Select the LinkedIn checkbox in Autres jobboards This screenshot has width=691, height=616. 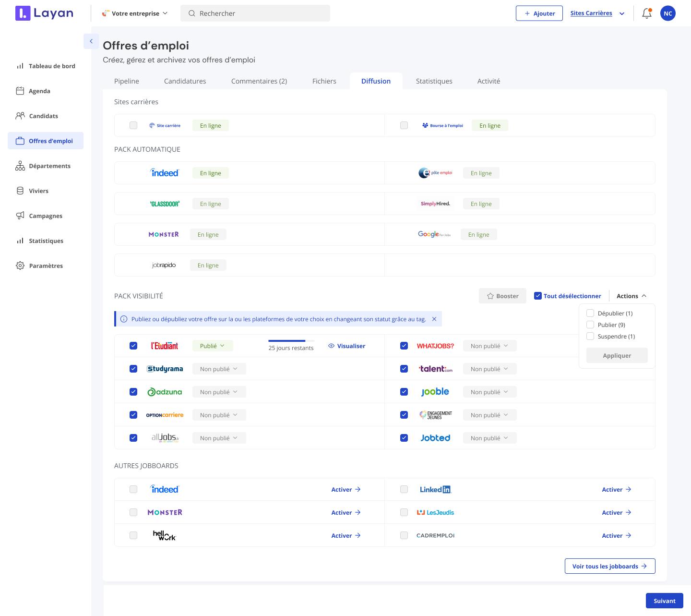pyautogui.click(x=404, y=489)
